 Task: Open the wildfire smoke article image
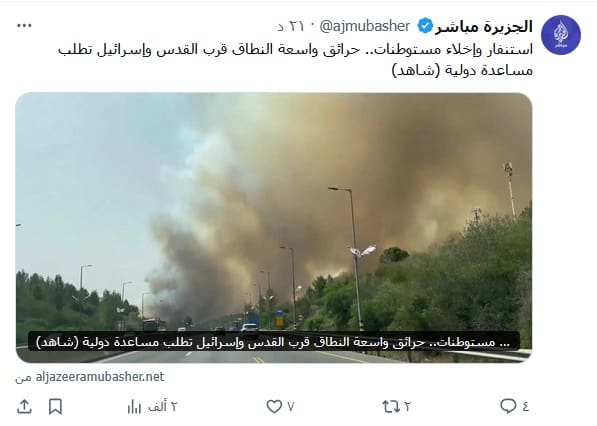274,228
